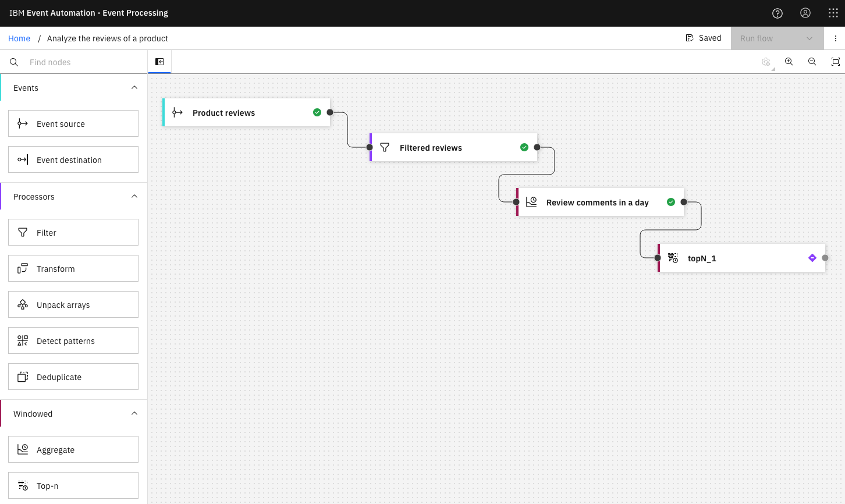Select the Event source palette node
This screenshot has width=845, height=504.
coord(73,123)
